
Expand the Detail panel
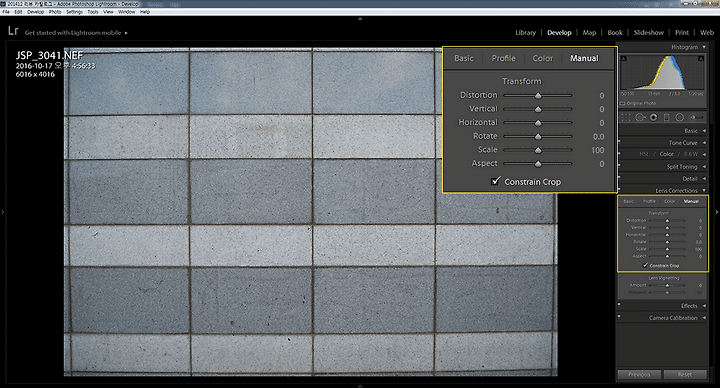704,179
